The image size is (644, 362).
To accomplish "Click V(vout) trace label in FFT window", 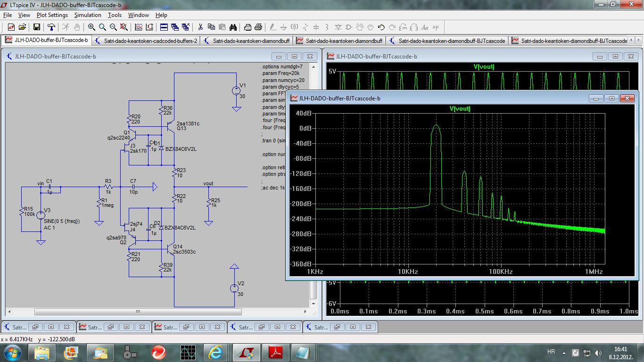I will [x=460, y=108].
